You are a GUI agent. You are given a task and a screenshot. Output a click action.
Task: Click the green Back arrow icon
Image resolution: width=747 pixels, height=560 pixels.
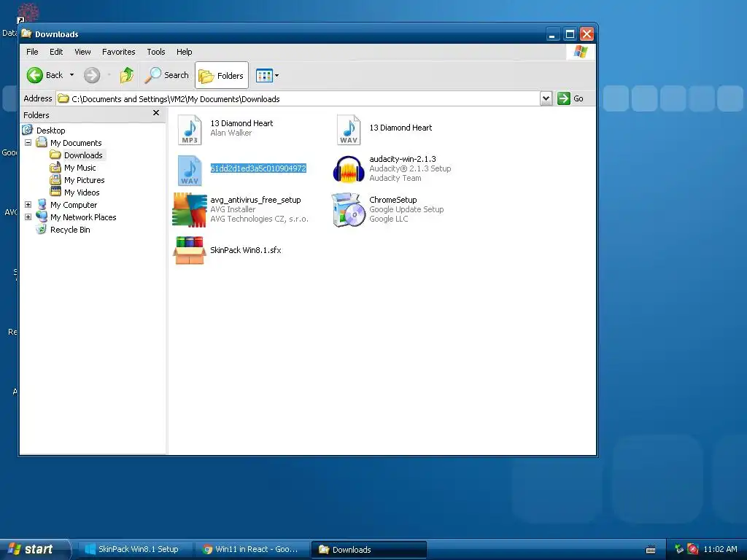tap(35, 75)
